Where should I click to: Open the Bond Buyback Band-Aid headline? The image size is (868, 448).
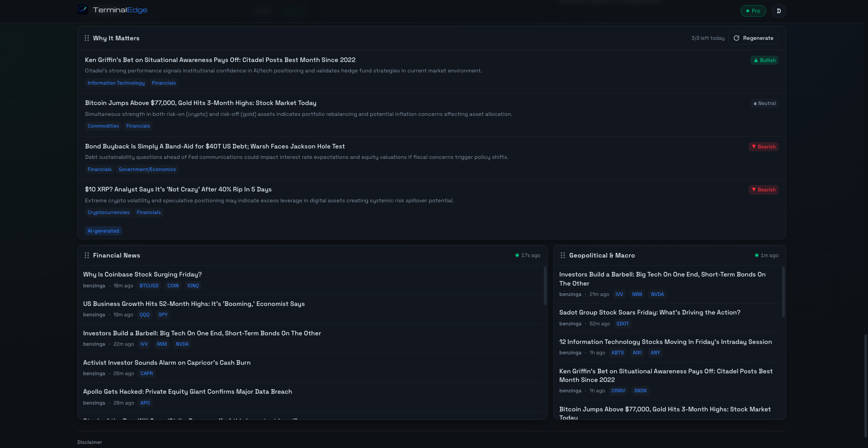pyautogui.click(x=215, y=146)
